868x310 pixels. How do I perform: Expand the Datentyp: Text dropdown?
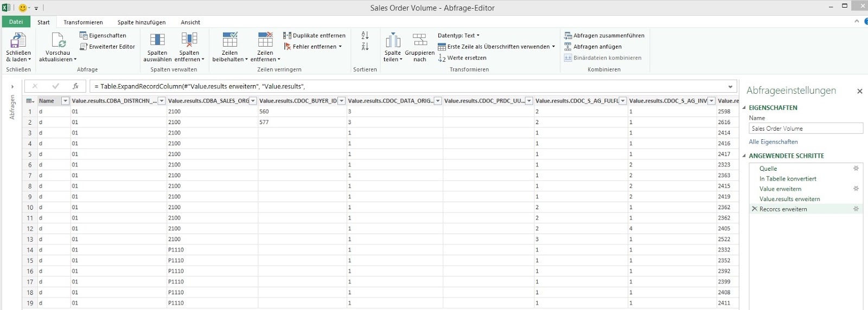pos(459,36)
